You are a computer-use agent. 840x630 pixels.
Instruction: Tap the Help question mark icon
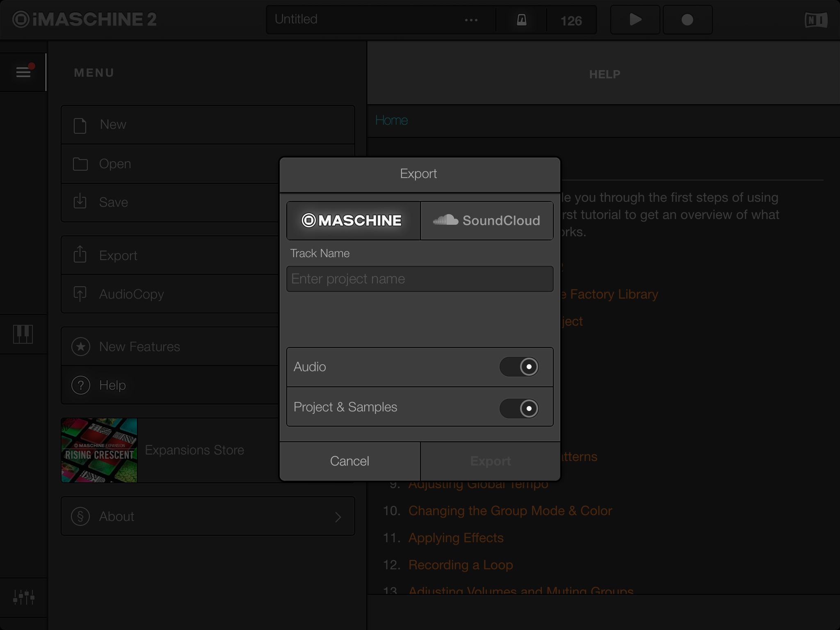point(81,385)
